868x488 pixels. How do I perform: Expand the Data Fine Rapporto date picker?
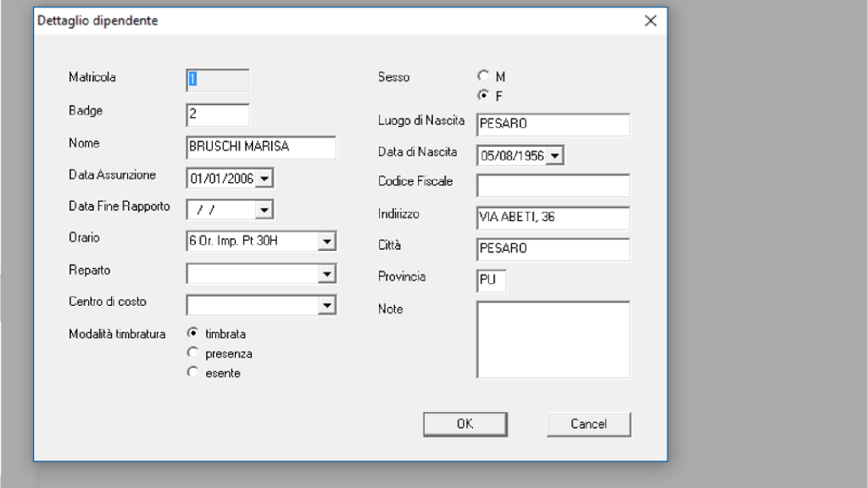point(264,209)
